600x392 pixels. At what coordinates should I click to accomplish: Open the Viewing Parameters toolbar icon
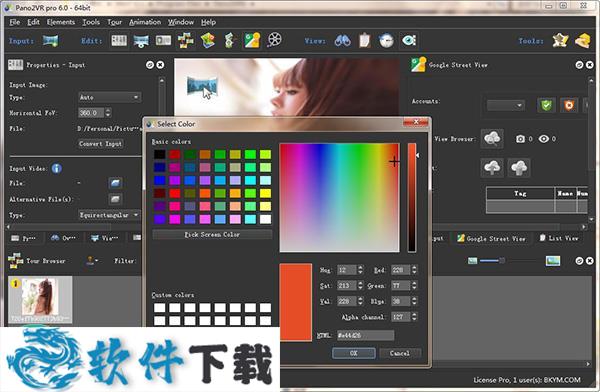(x=141, y=40)
